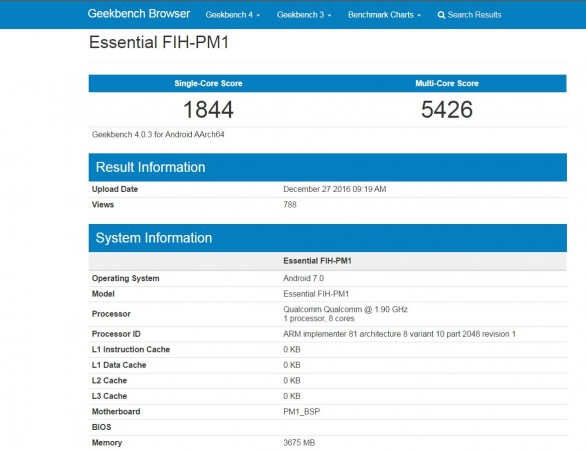Click the Processor row label
586x450 pixels.
coord(111,314)
